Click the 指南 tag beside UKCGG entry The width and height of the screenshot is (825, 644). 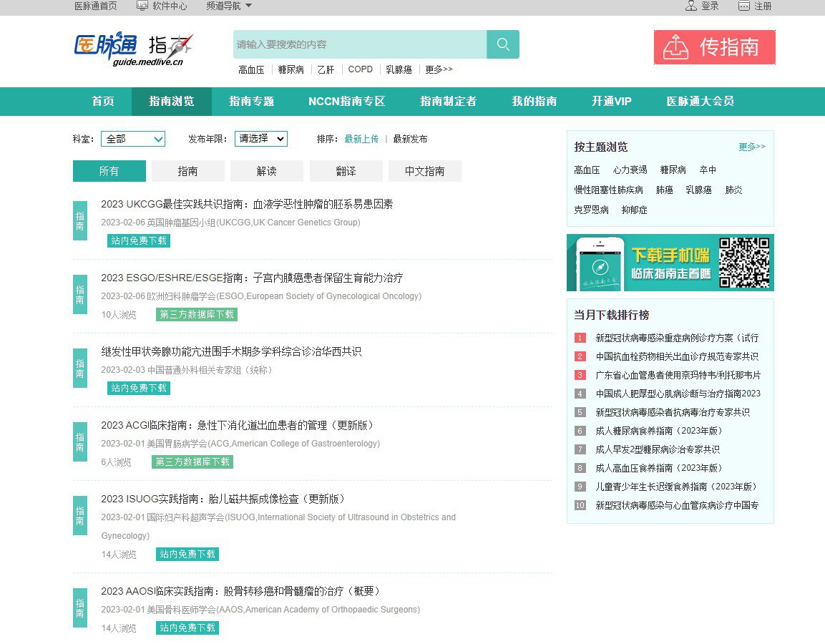[x=80, y=221]
